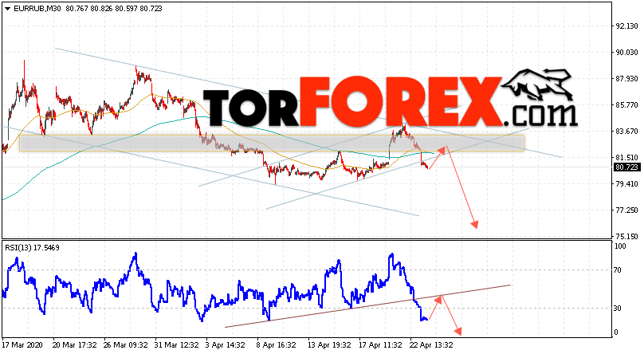The image size is (644, 354).
Task: Click the 90.030 price axis label
Action: tap(626, 52)
